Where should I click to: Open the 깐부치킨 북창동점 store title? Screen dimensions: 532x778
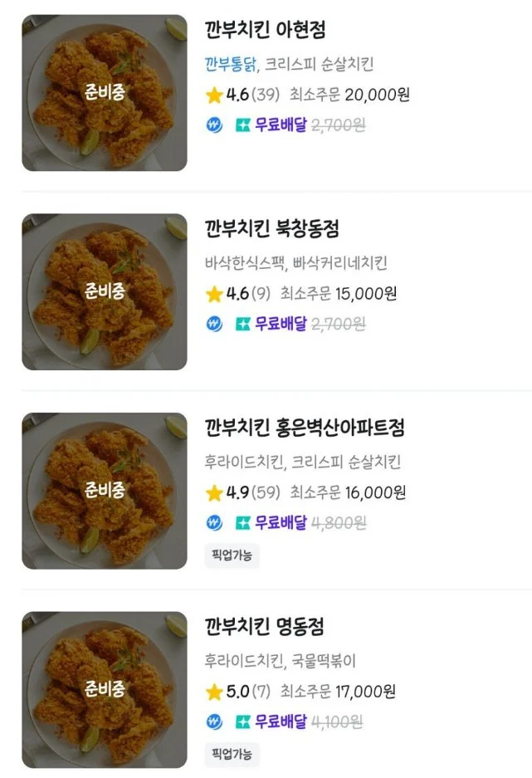(271, 228)
